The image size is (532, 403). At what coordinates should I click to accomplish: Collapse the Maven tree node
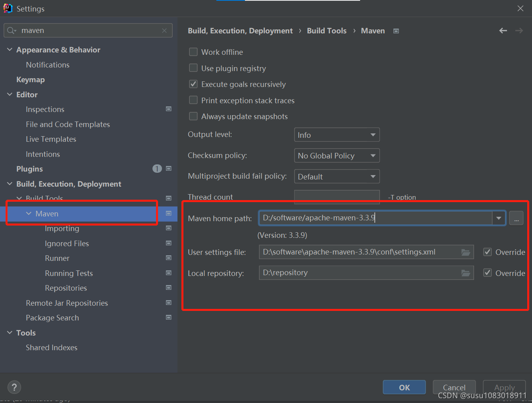tap(29, 214)
